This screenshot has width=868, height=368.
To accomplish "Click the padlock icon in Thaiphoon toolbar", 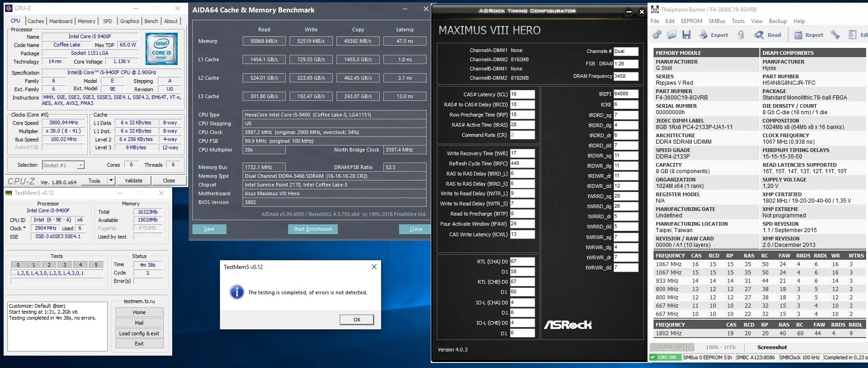I will click(x=741, y=35).
